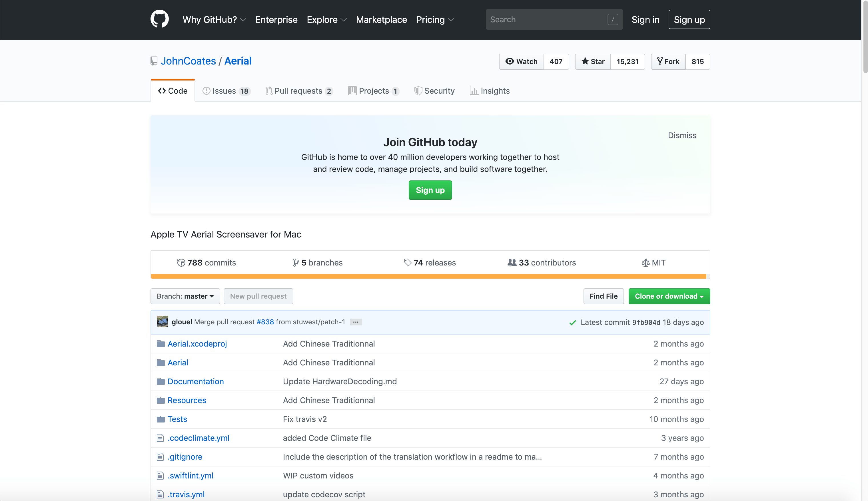The width and height of the screenshot is (868, 501).
Task: Open pull request #838 link
Action: click(x=265, y=322)
